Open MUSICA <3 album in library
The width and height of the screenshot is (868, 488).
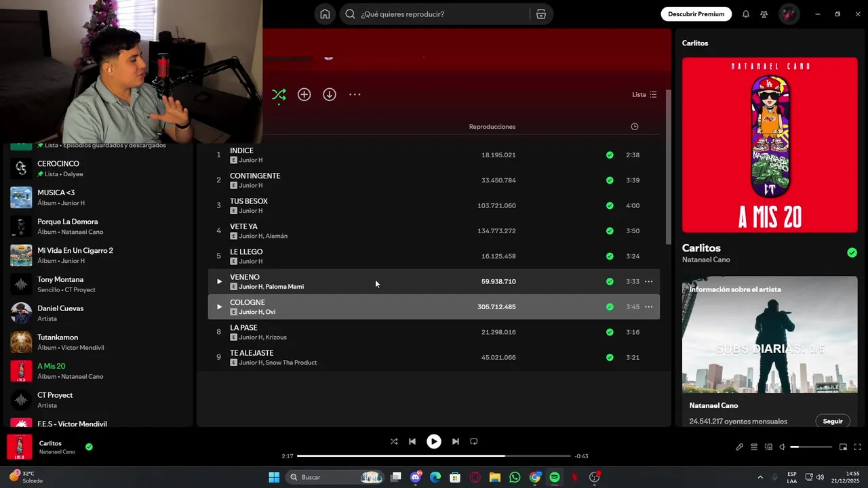tap(98, 197)
